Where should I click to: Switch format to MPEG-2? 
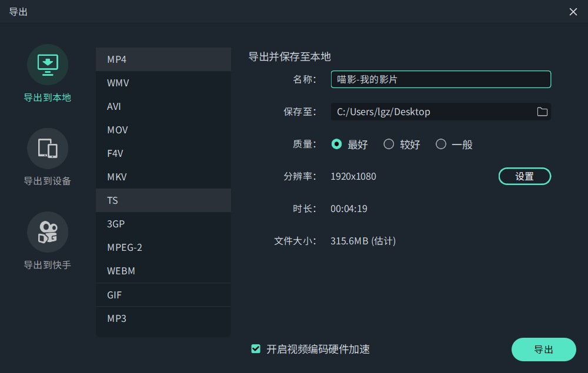(x=163, y=247)
